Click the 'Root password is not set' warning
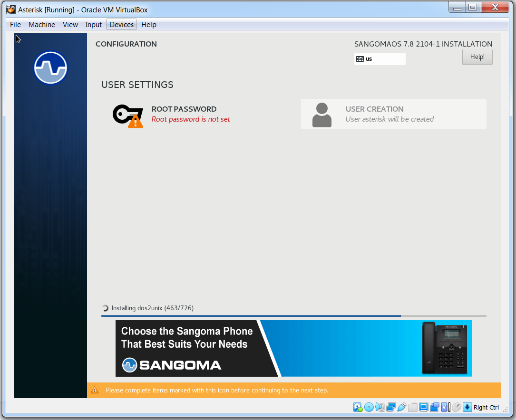 point(191,119)
